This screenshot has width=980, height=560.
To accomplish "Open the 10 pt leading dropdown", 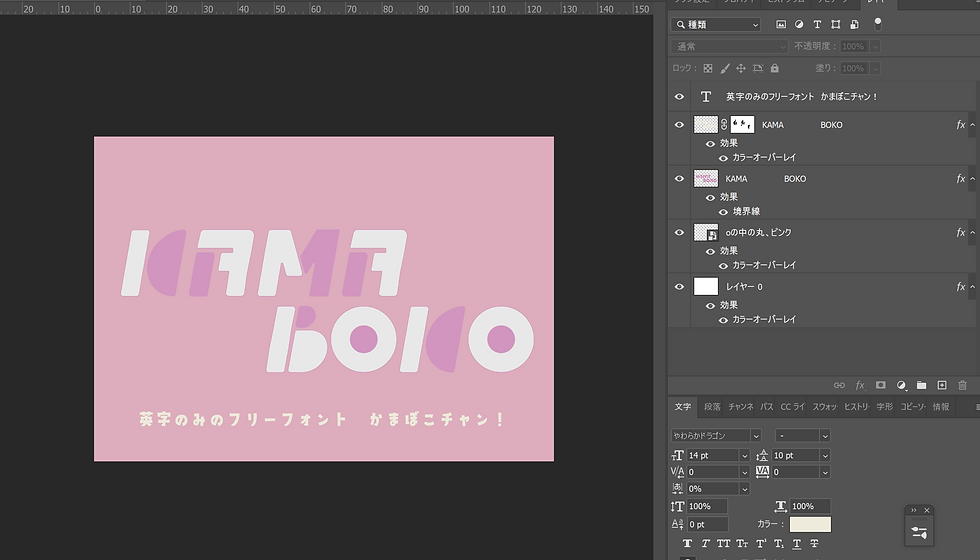I will point(825,456).
